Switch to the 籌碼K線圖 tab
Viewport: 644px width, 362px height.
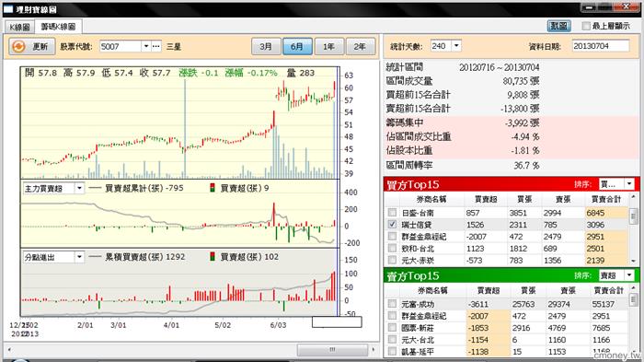(58, 27)
